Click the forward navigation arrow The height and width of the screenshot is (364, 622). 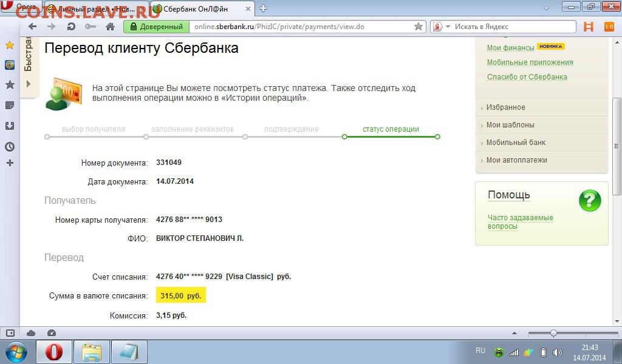[51, 27]
